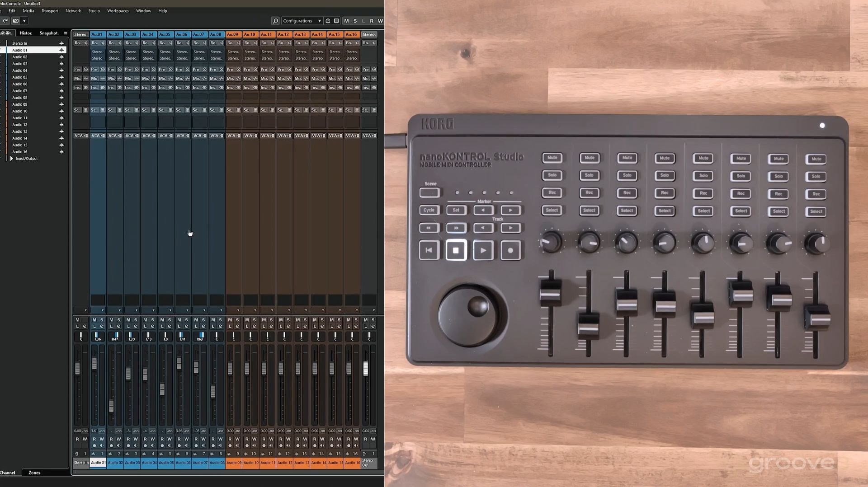The width and height of the screenshot is (868, 487).
Task: Click the monitor speaker icon on Audio 06
Action: click(186, 446)
